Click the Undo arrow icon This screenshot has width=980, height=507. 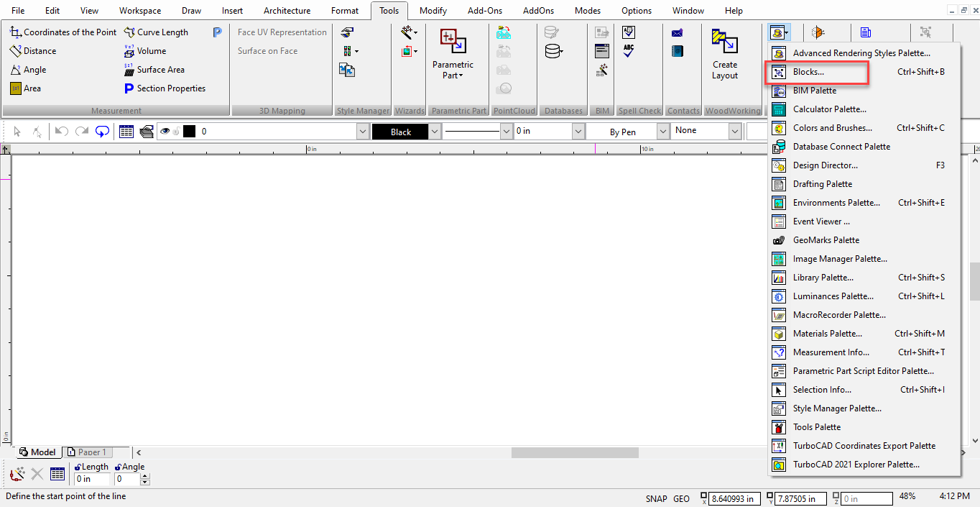61,132
